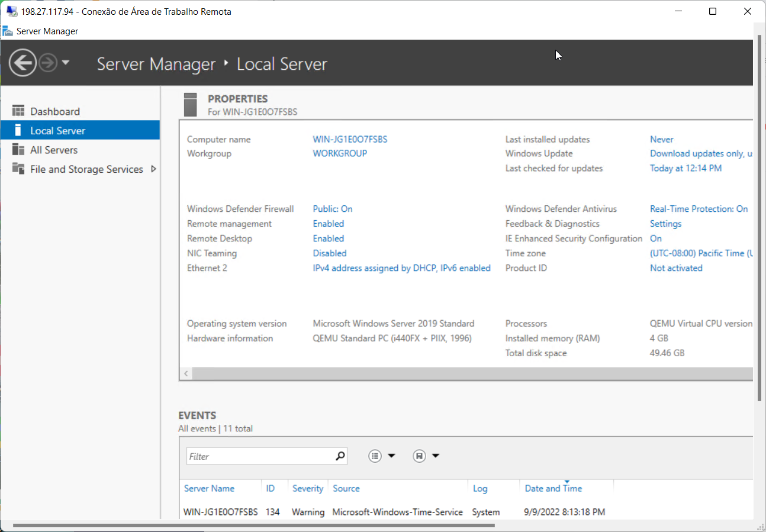Image resolution: width=766 pixels, height=532 pixels.
Task: Click the 49.46 GB disk space value
Action: pyautogui.click(x=667, y=353)
